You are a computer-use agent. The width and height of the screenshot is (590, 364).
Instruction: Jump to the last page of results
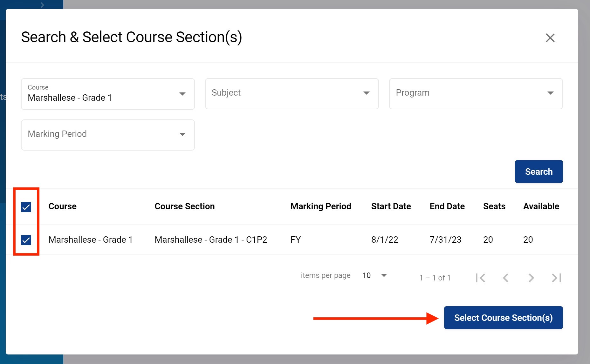click(556, 278)
